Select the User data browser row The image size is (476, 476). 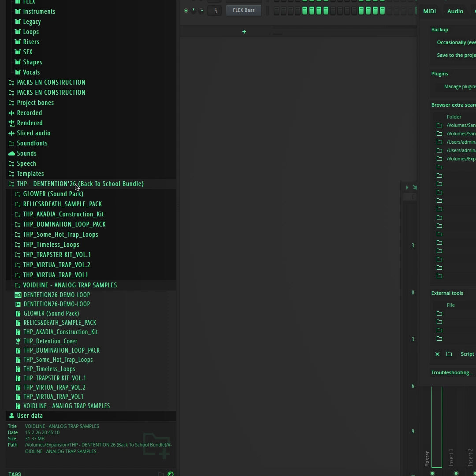click(x=91, y=416)
